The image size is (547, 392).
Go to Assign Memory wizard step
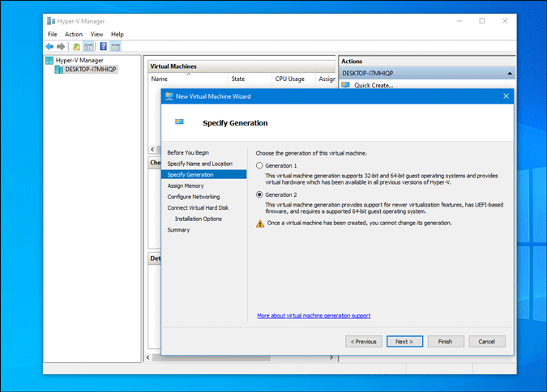point(186,186)
